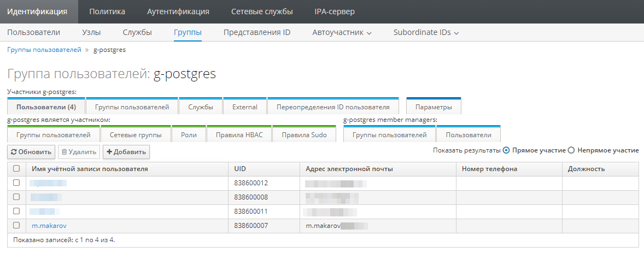Select the External members tab
The image size is (644, 270).
[x=244, y=107]
